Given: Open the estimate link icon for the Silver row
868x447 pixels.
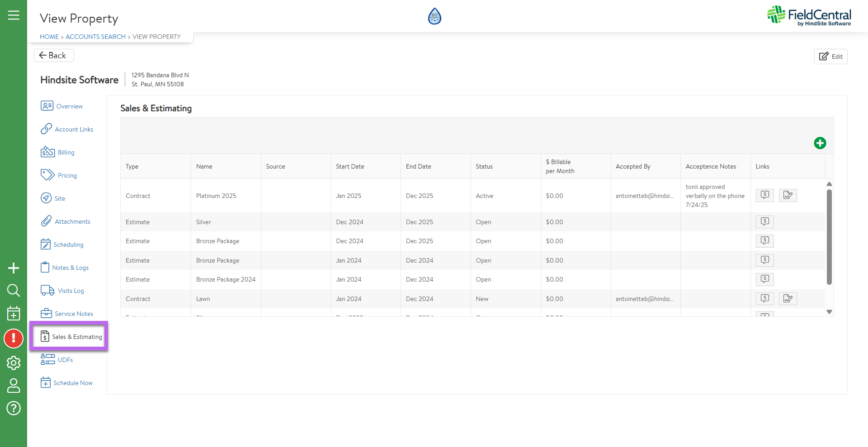Looking at the screenshot, I should point(764,222).
